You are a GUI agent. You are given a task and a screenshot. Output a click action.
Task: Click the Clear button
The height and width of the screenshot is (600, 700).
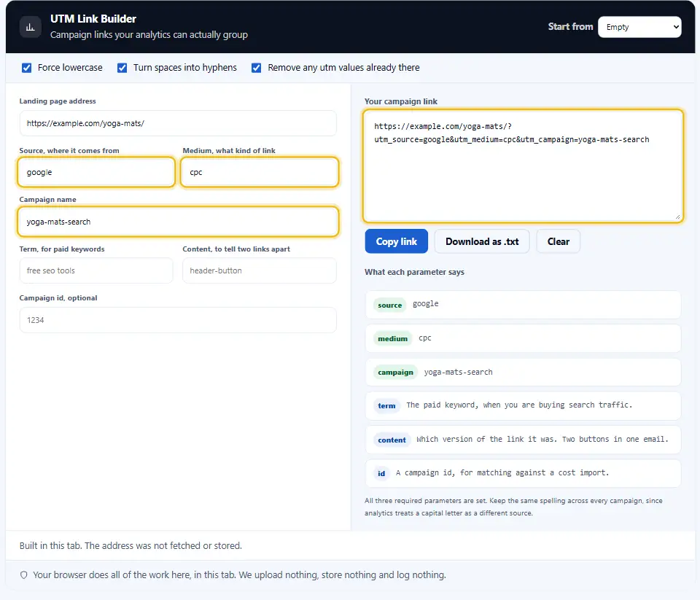(558, 241)
